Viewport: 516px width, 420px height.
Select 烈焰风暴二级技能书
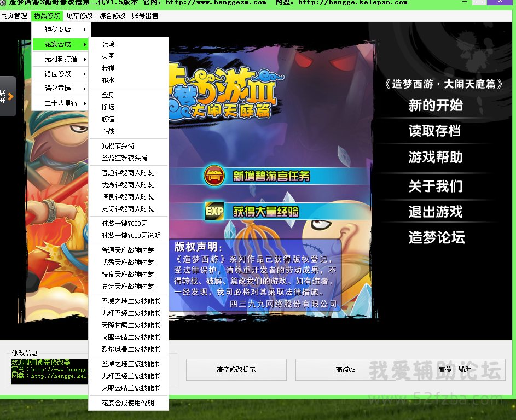click(129, 349)
